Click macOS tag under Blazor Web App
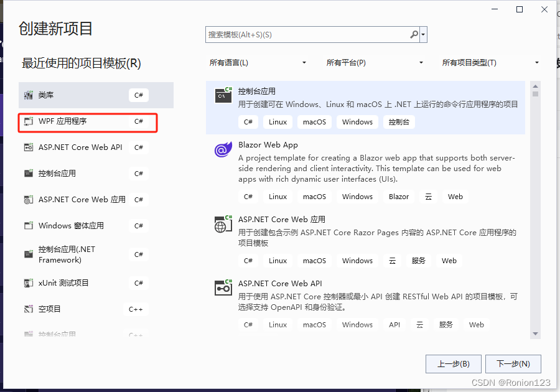This screenshot has height=392, width=560. (x=314, y=197)
